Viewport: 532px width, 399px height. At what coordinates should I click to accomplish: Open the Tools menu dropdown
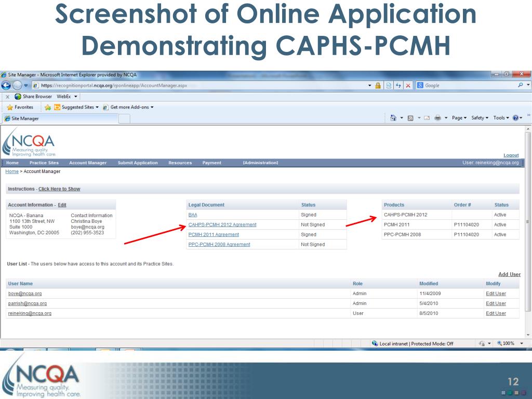point(501,118)
